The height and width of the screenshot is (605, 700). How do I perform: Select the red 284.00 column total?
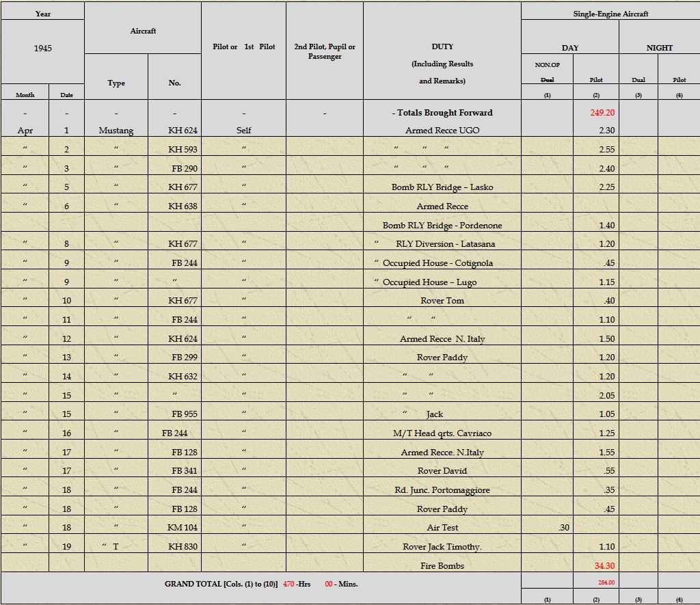click(x=606, y=582)
